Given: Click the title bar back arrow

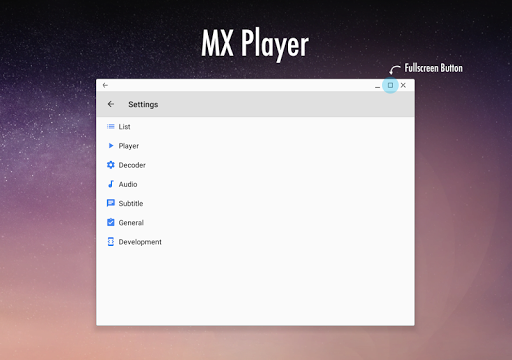Looking at the screenshot, I should click(x=105, y=85).
